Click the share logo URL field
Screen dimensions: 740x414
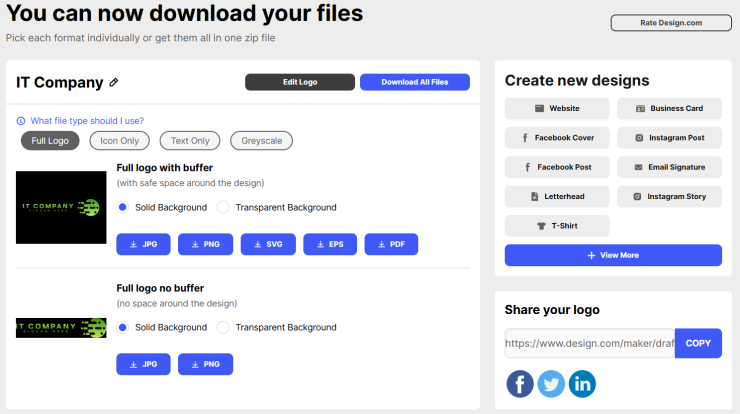(x=589, y=343)
